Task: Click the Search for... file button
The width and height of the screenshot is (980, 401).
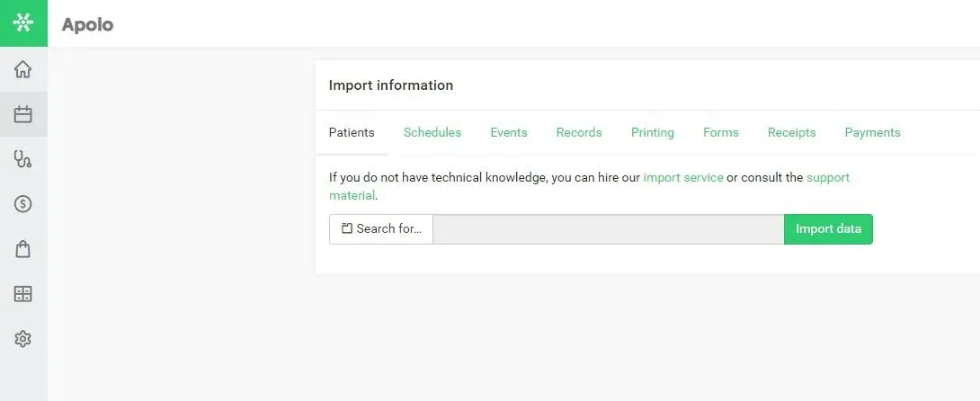Action: 381,229
